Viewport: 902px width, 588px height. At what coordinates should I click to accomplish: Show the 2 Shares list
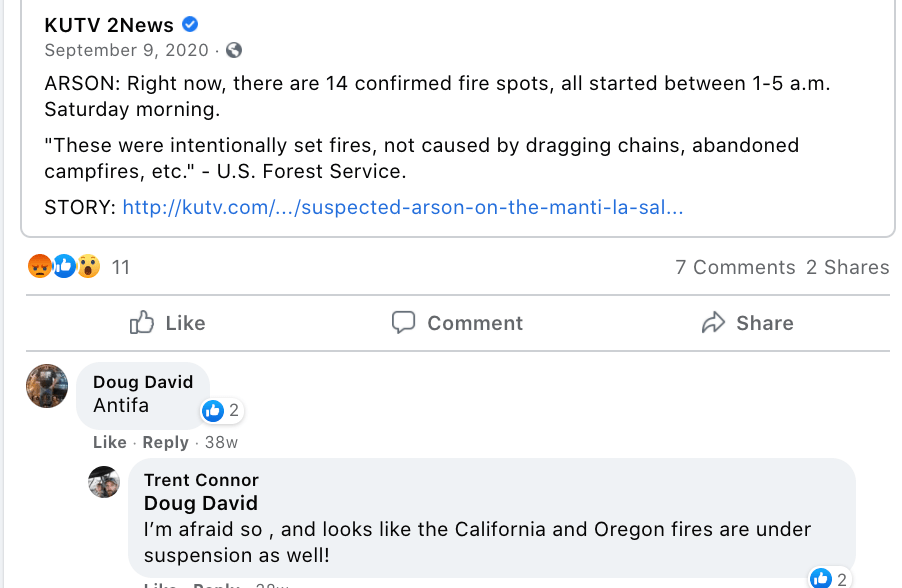click(847, 267)
